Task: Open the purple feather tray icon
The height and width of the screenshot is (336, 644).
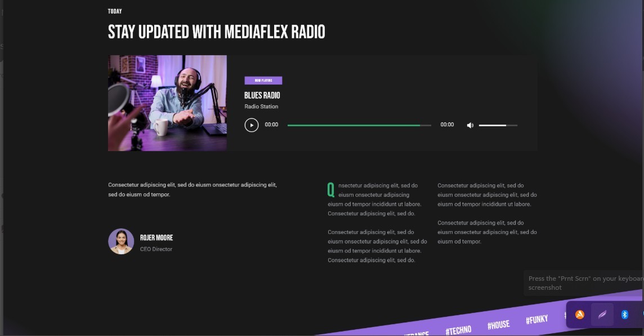Action: [x=602, y=315]
